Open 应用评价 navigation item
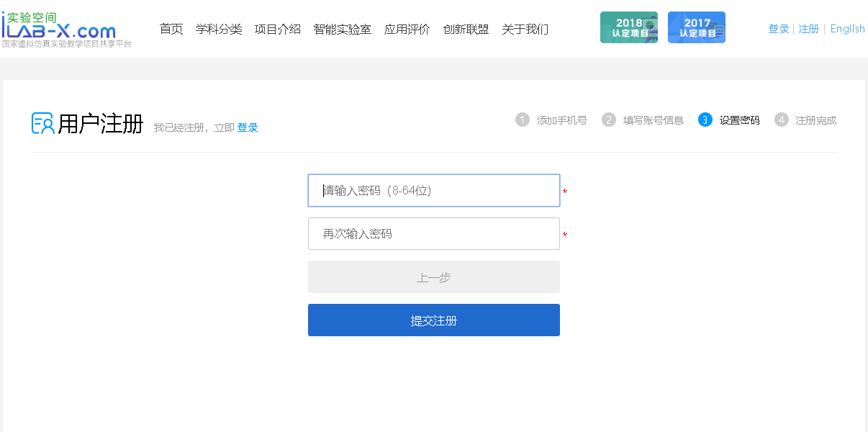The width and height of the screenshot is (868, 432). point(407,30)
